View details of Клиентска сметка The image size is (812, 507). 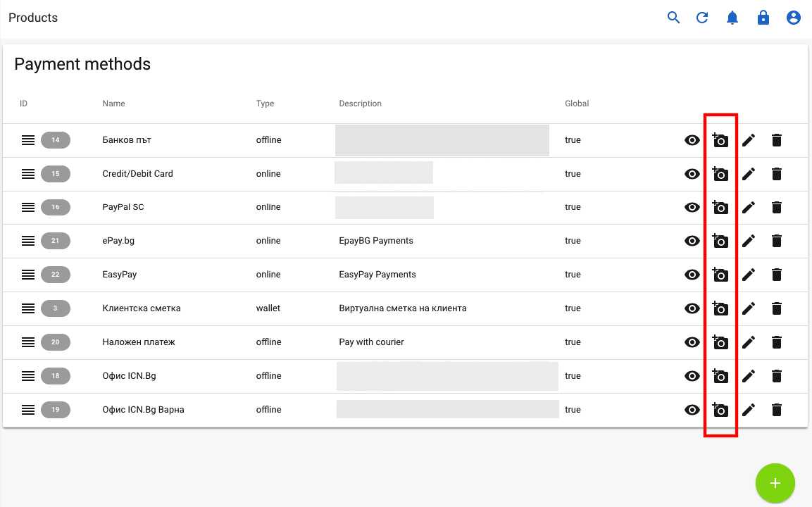pos(692,308)
